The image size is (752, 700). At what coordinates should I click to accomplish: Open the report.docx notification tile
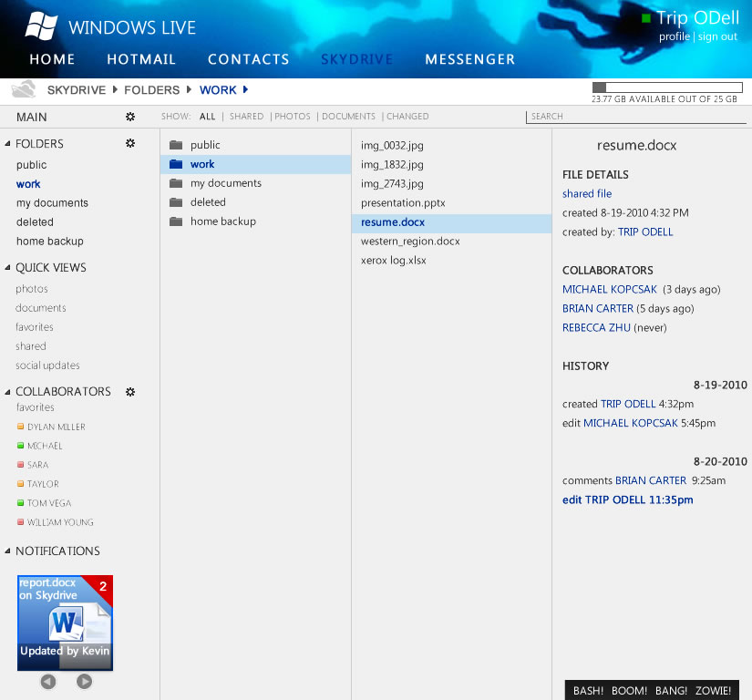click(x=65, y=623)
